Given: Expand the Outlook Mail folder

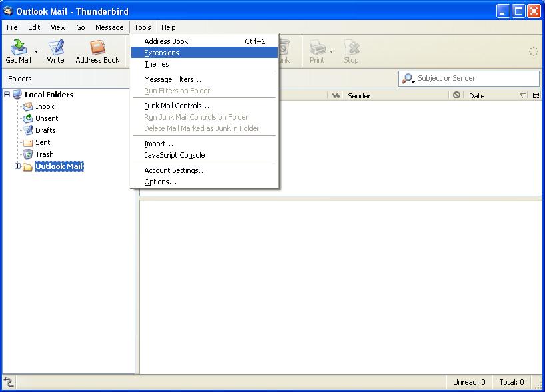Looking at the screenshot, I should tap(17, 166).
